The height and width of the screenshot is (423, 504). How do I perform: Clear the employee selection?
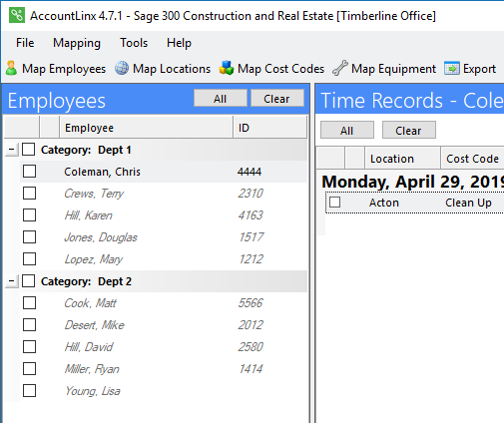(x=276, y=98)
